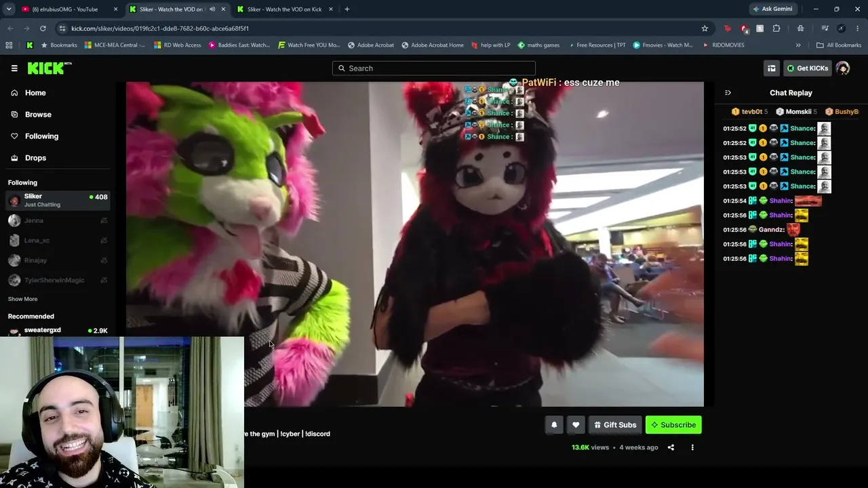Open the Chrome apps grid shortcut
The image size is (868, 488).
pyautogui.click(x=9, y=45)
